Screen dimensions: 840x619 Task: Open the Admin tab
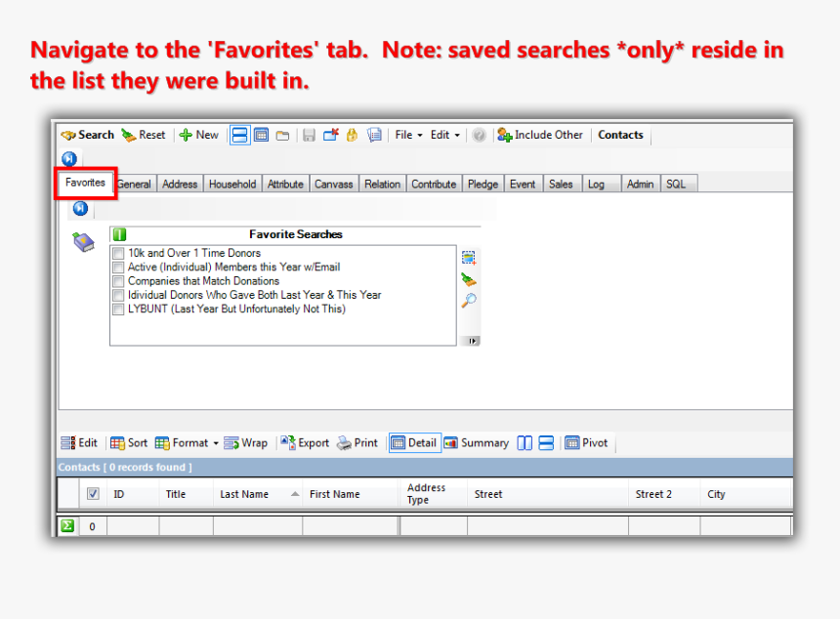click(640, 185)
